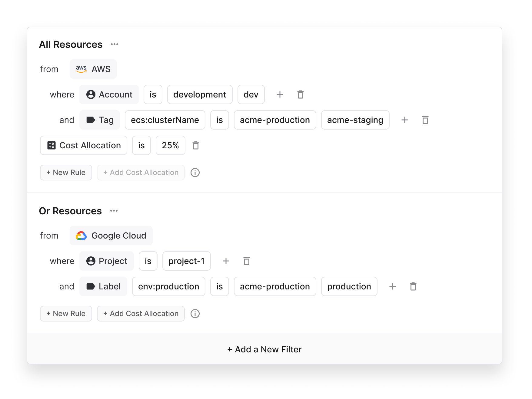The width and height of the screenshot is (532, 399).
Task: Change the Label field type selector
Action: click(x=103, y=287)
